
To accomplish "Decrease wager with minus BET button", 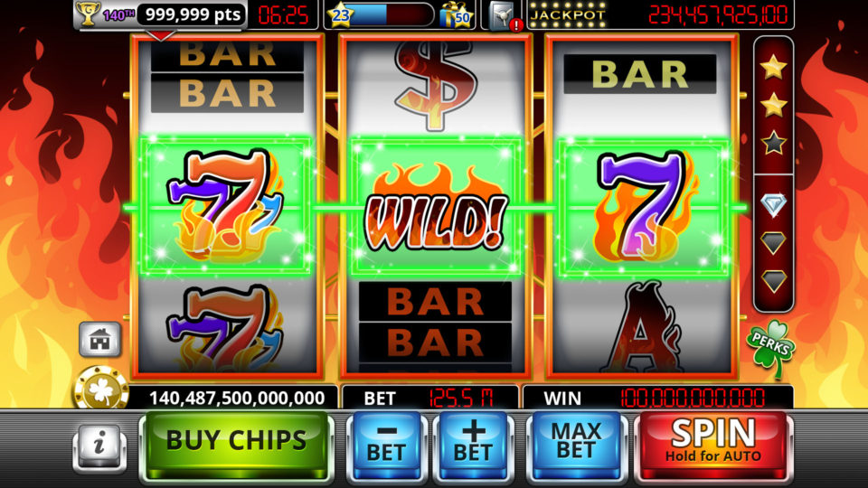I will coord(386,446).
